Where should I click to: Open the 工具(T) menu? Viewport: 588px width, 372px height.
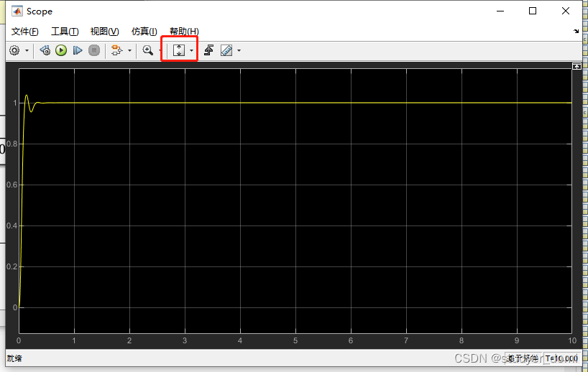(x=65, y=32)
